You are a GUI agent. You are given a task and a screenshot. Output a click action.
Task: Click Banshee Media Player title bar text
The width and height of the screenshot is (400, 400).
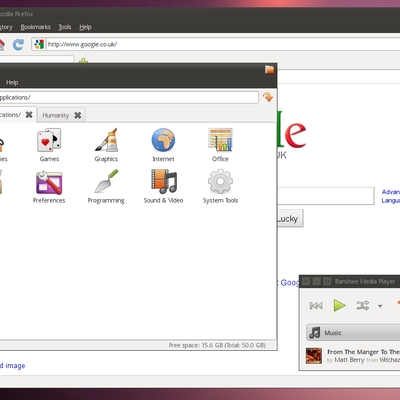(365, 282)
